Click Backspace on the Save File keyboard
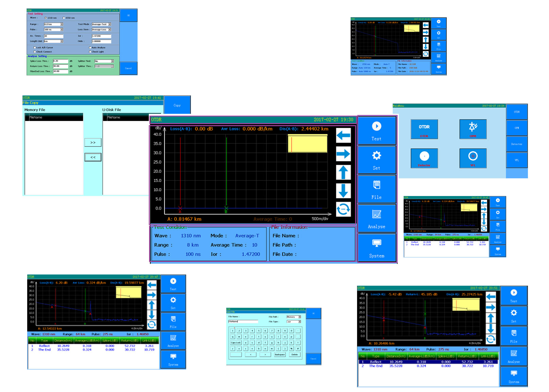The image size is (549, 392). pyautogui.click(x=280, y=355)
